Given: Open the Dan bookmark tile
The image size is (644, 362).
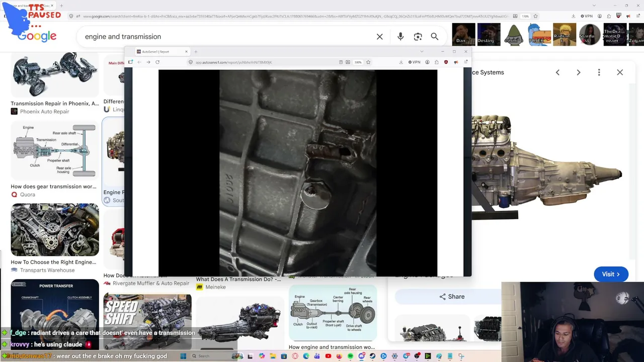Looking at the screenshot, I should [463, 35].
